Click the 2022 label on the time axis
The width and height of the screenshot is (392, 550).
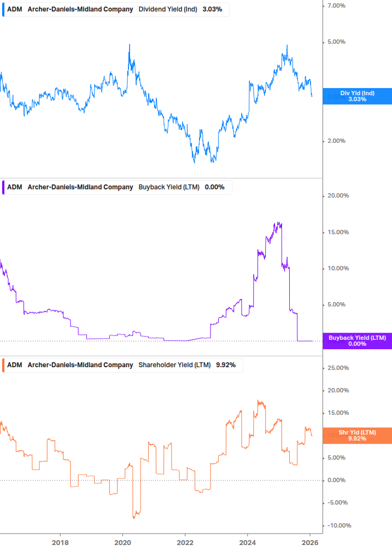185,542
